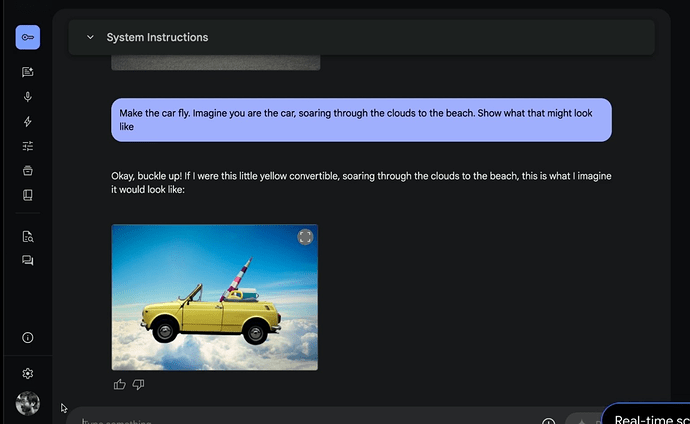Open the document search icon in sidebar

(x=28, y=237)
